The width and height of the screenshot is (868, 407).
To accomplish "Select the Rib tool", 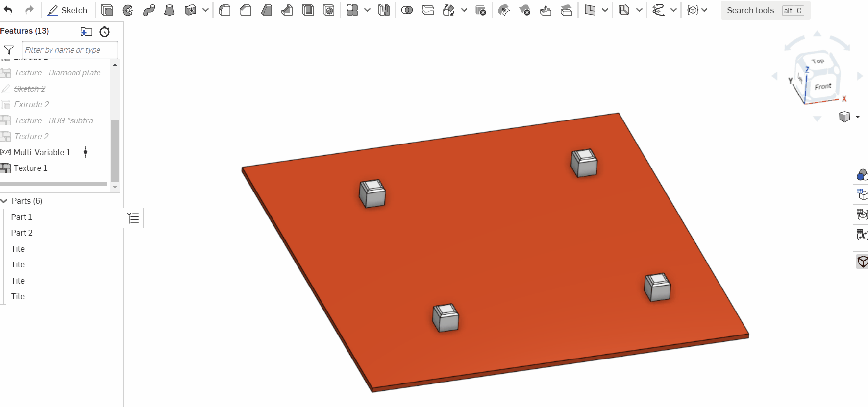I will pyautogui.click(x=287, y=10).
